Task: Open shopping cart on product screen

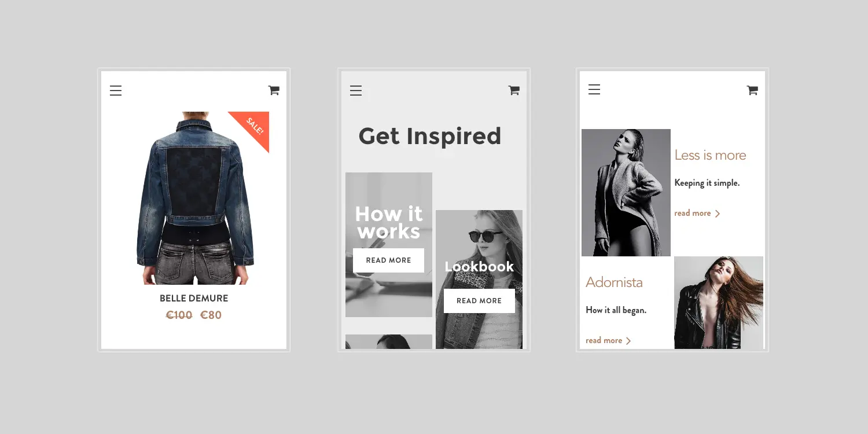Action: tap(274, 90)
